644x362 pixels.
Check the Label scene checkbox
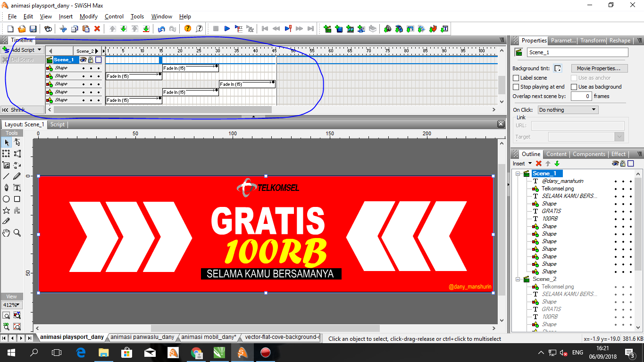(x=516, y=78)
